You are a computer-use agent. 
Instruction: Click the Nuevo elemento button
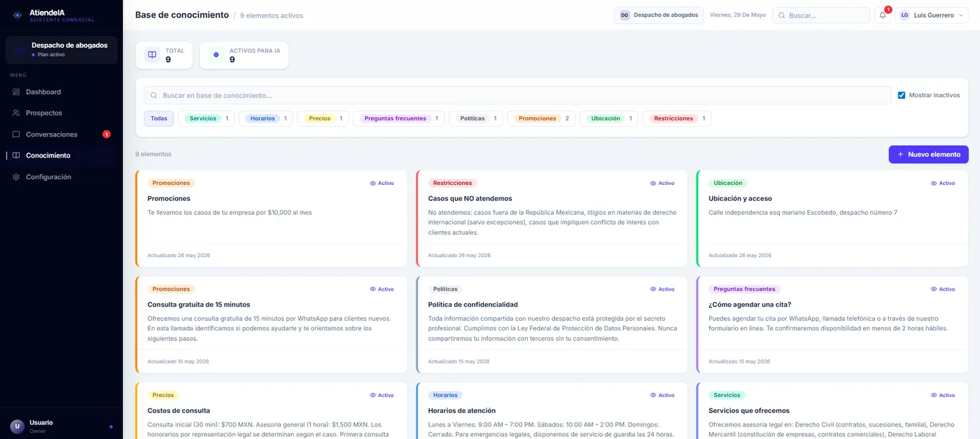tap(929, 154)
